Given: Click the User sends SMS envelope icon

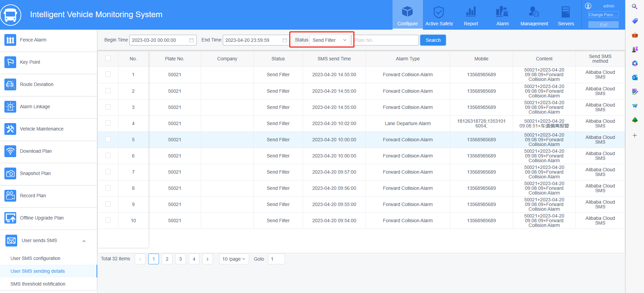Looking at the screenshot, I should (x=11, y=241).
